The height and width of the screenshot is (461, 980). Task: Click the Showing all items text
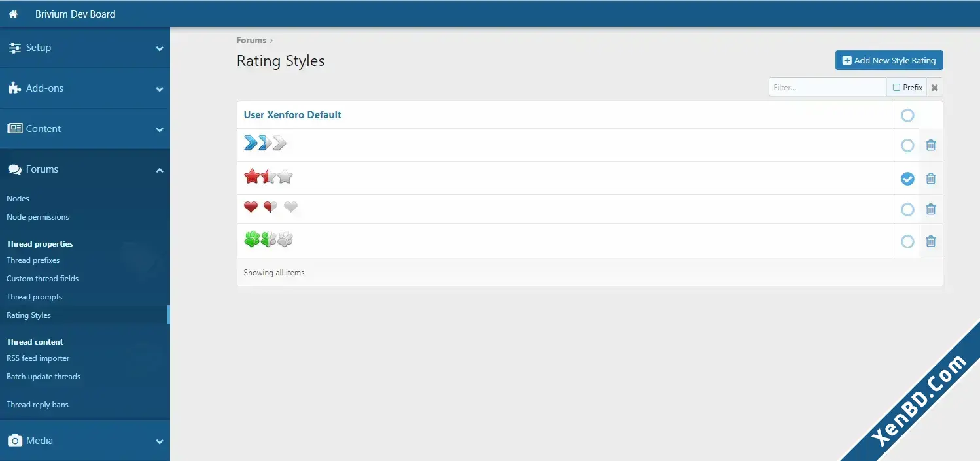pos(274,273)
